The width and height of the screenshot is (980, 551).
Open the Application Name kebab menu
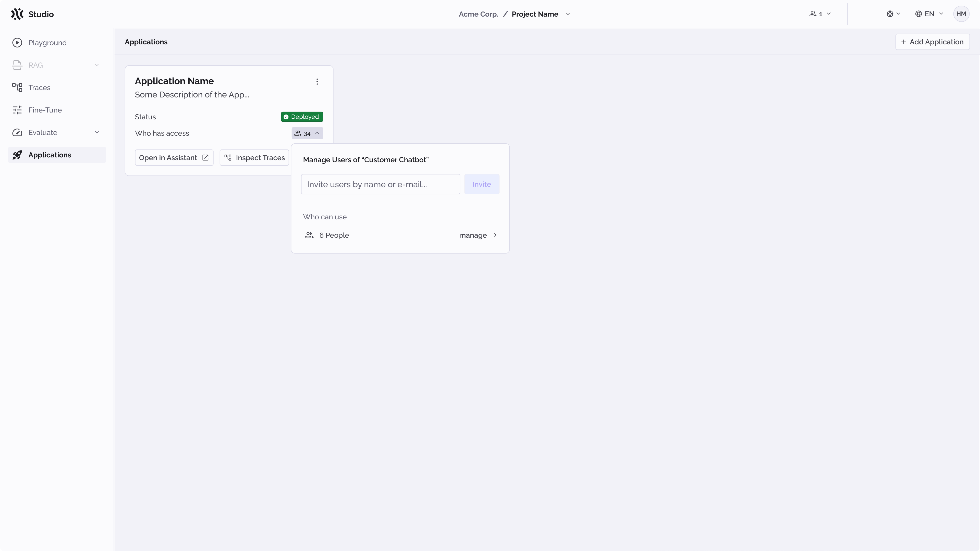[x=317, y=81]
